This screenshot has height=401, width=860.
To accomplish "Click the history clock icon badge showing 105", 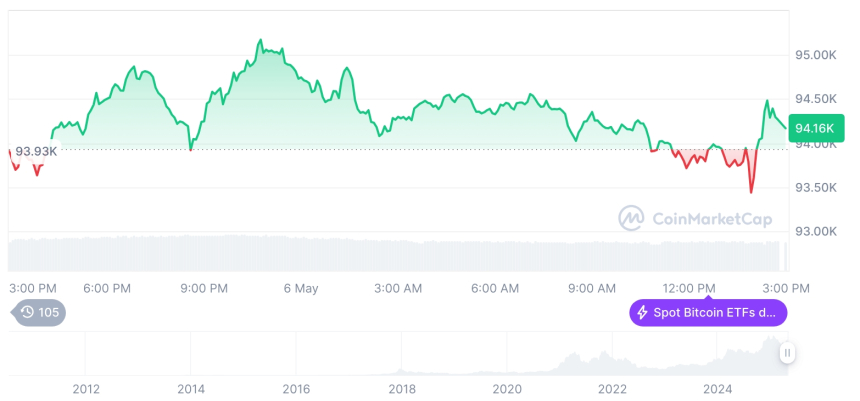I will (38, 312).
